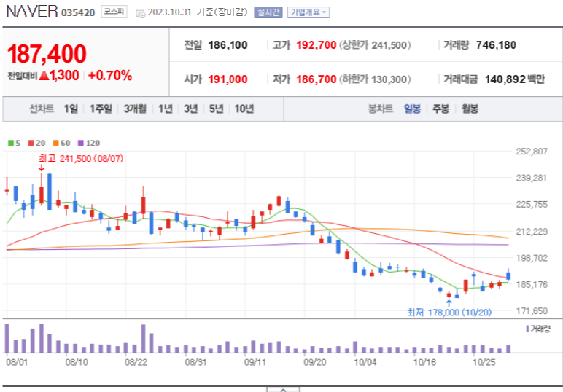Image resolution: width=563 pixels, height=392 pixels.
Task: Click the 코스피 market badge
Action: [x=114, y=12]
